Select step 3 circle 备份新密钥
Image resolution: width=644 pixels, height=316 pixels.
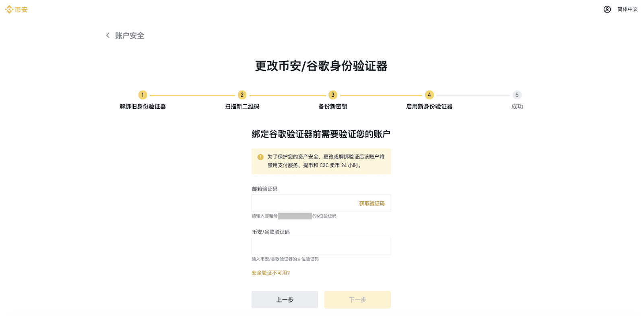click(x=333, y=95)
